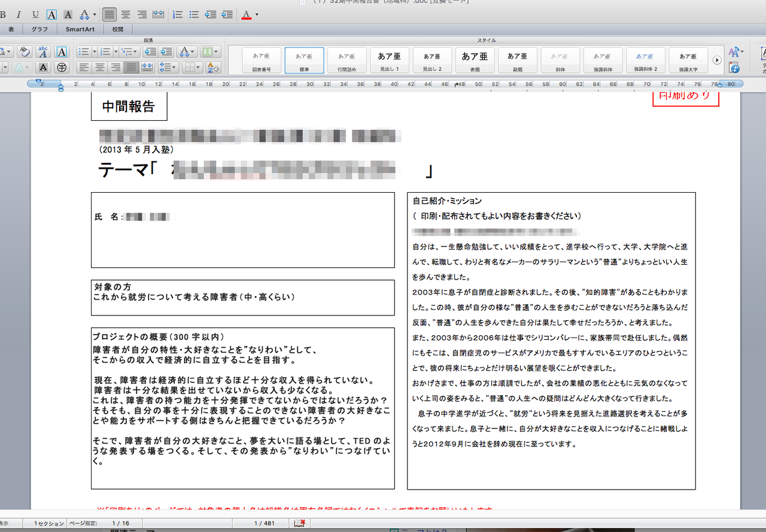766x532 pixels.
Task: Apply the 強調斜体 2 style thumbnail
Action: pyautogui.click(x=646, y=60)
